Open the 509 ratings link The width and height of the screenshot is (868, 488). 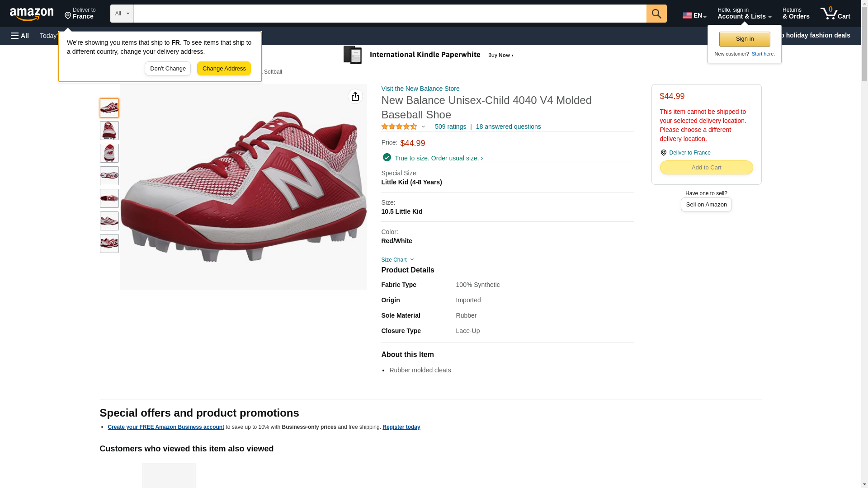pyautogui.click(x=450, y=127)
